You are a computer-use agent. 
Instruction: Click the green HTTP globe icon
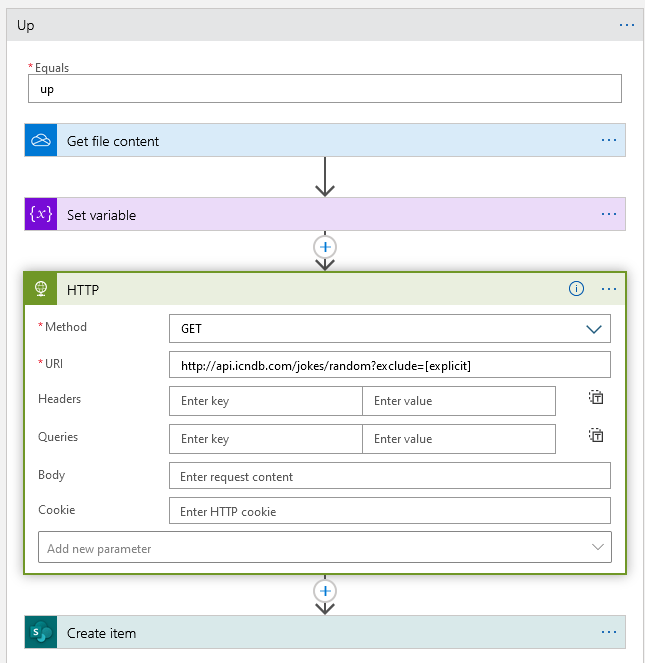(x=41, y=289)
